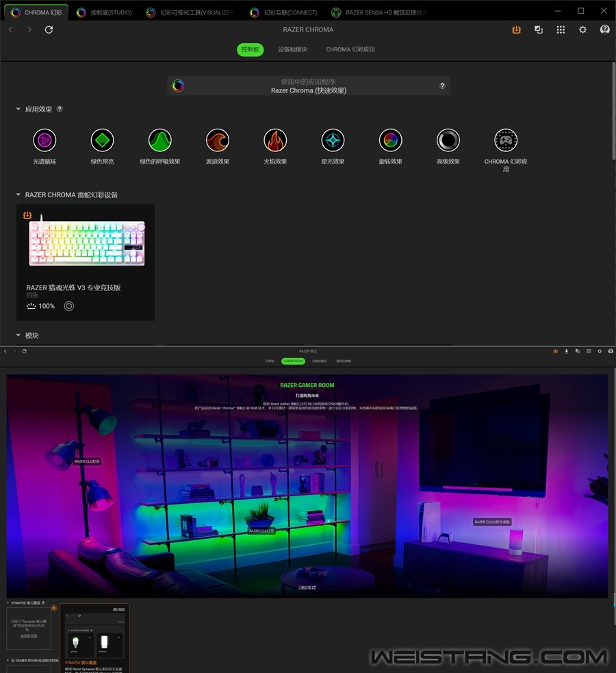Image resolution: width=616 pixels, height=673 pixels.
Task: Refresh the Razer Chroma window
Action: coord(49,29)
